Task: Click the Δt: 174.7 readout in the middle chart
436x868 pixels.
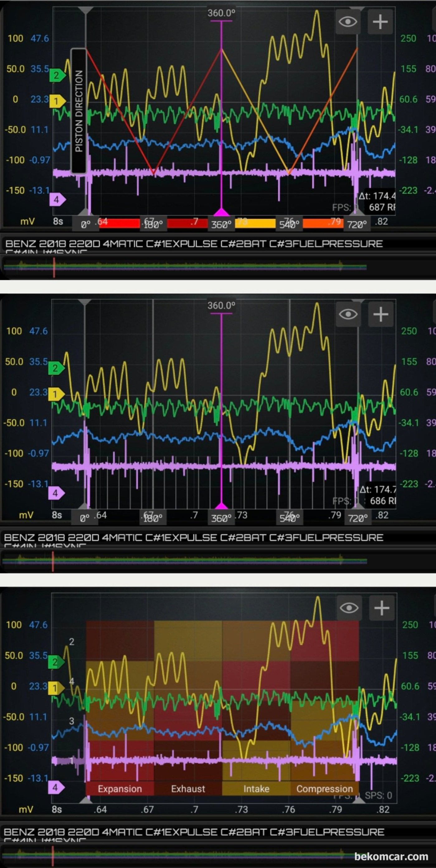Action: [x=378, y=489]
